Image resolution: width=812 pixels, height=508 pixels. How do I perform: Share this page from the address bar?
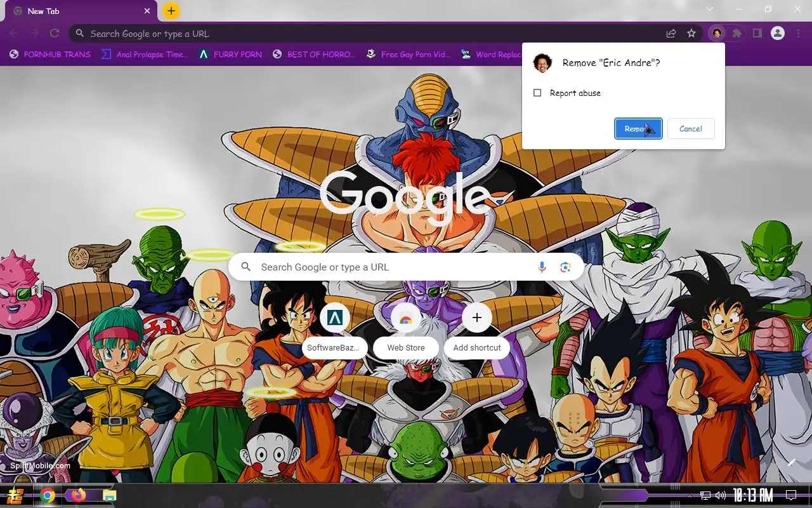point(671,34)
